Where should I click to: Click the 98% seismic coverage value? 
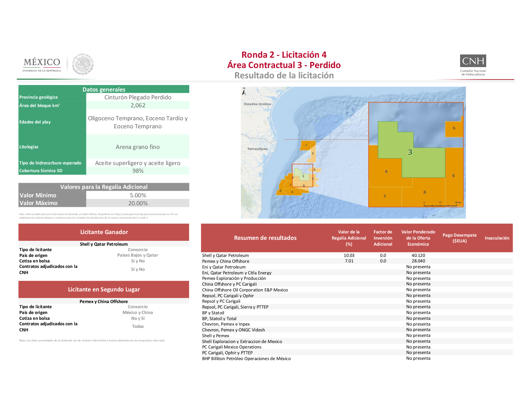coord(138,171)
